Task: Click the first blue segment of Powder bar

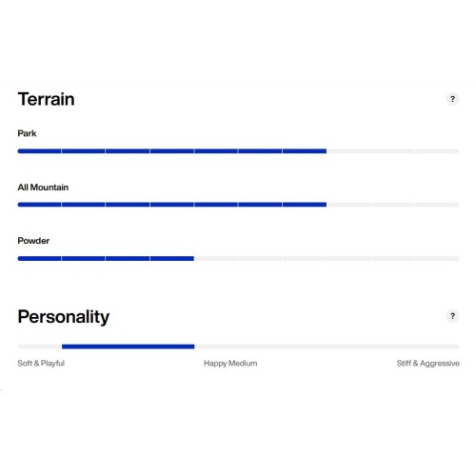Action: tap(39, 258)
